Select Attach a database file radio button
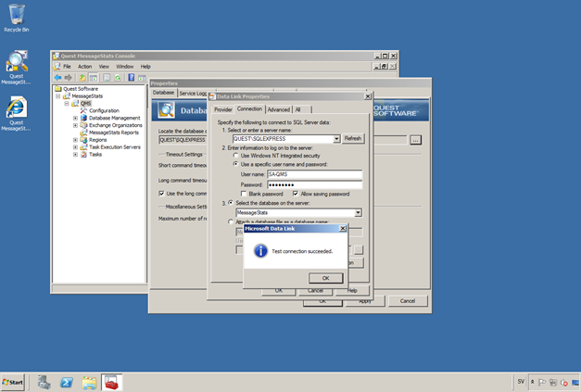This screenshot has width=581, height=392. (231, 221)
